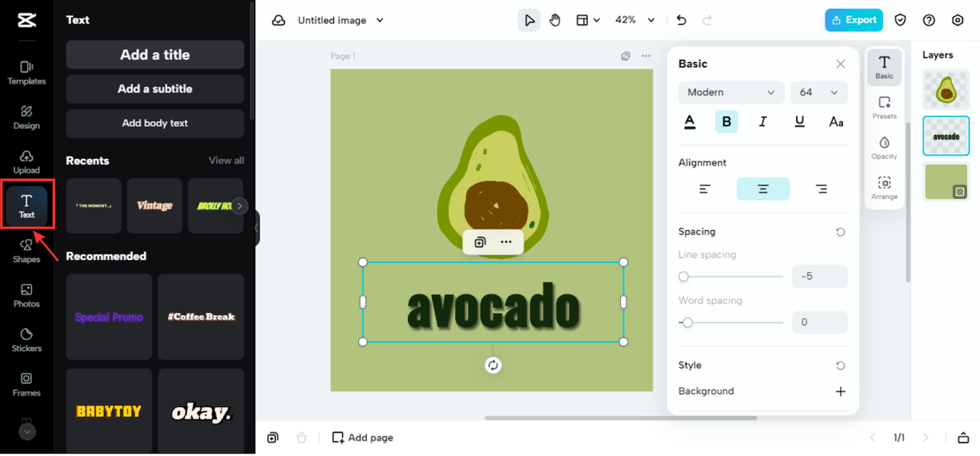Click the Word spacing value field
The width and height of the screenshot is (980, 456).
point(819,323)
